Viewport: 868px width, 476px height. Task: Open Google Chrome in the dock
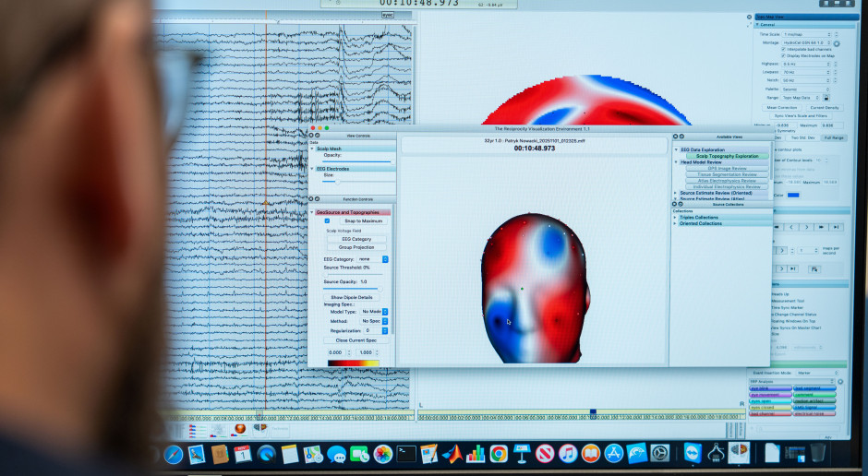499,454
